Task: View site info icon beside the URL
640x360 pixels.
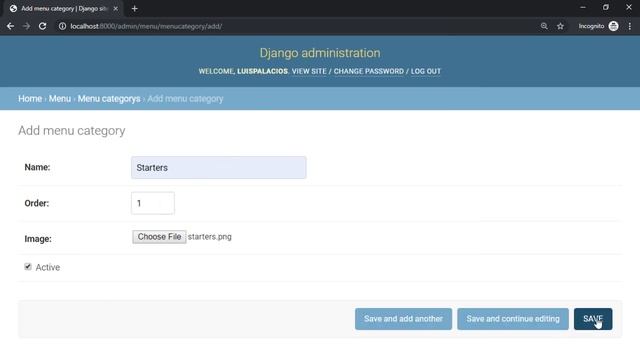Action: (62, 26)
